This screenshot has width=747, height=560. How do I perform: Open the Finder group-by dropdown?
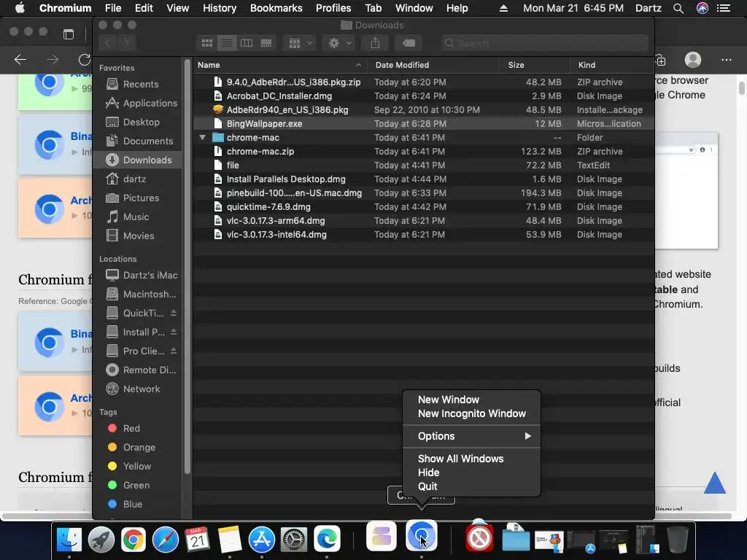click(x=299, y=43)
